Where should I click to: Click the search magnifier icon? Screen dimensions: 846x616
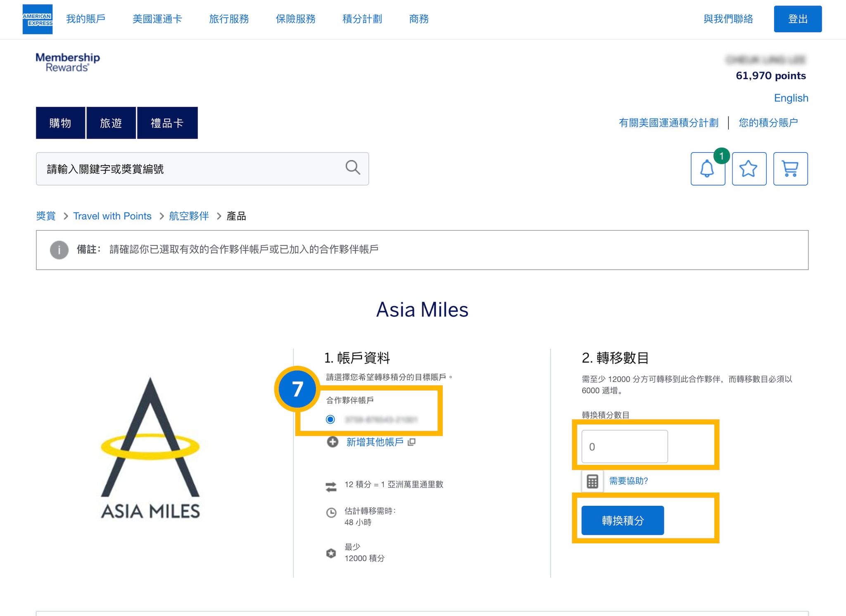click(x=352, y=168)
